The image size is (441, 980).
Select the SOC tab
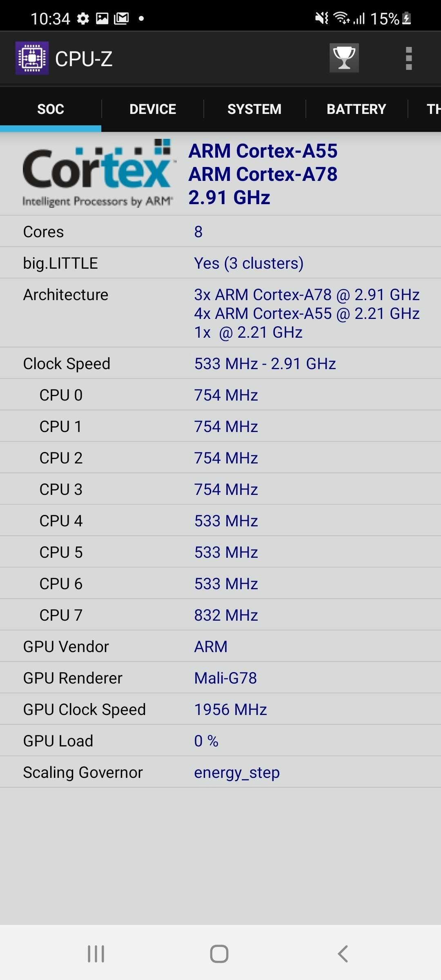(x=51, y=109)
